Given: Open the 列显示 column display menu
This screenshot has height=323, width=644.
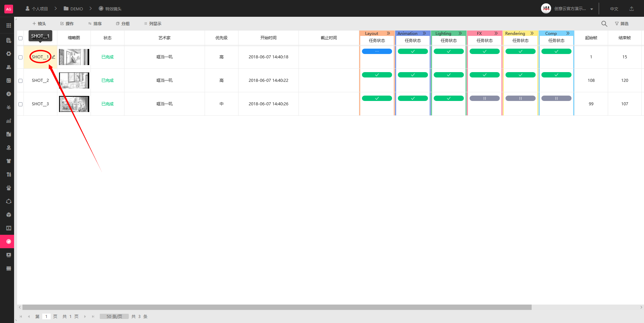Looking at the screenshot, I should coord(153,23).
